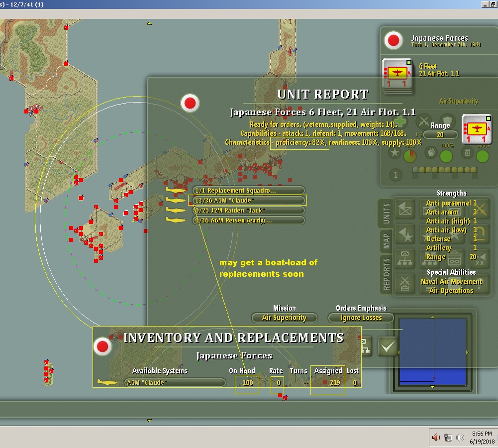Switch to the UNITS tab
498x448 pixels.
click(x=386, y=213)
